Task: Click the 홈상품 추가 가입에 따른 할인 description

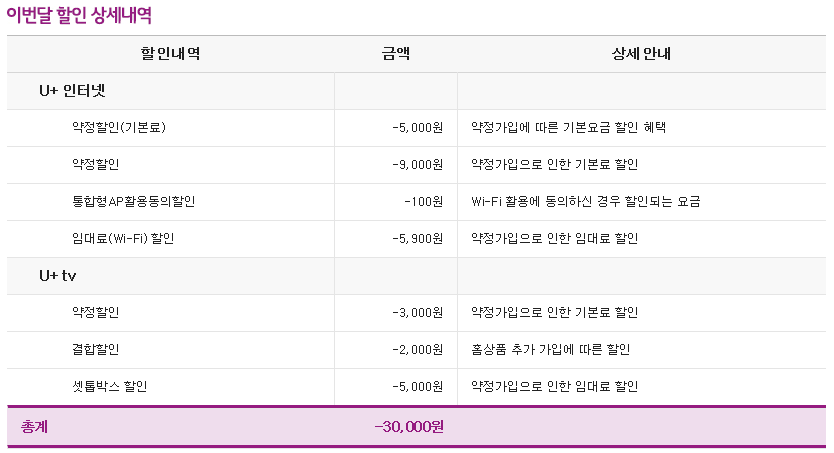Action: tap(550, 350)
